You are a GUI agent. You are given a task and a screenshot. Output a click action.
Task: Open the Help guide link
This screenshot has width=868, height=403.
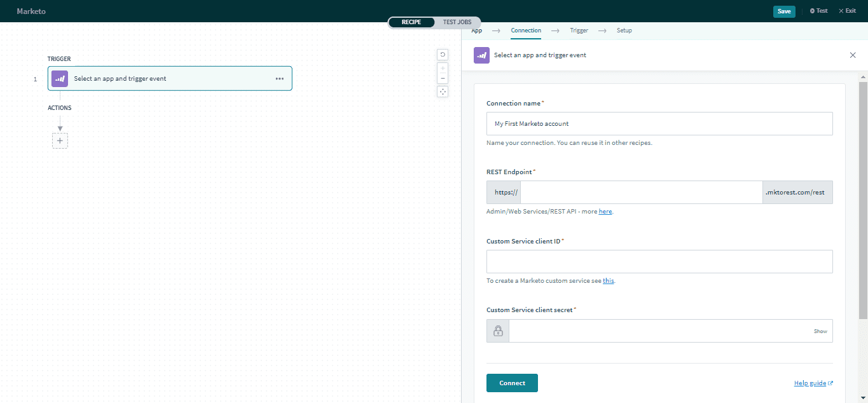coord(810,383)
